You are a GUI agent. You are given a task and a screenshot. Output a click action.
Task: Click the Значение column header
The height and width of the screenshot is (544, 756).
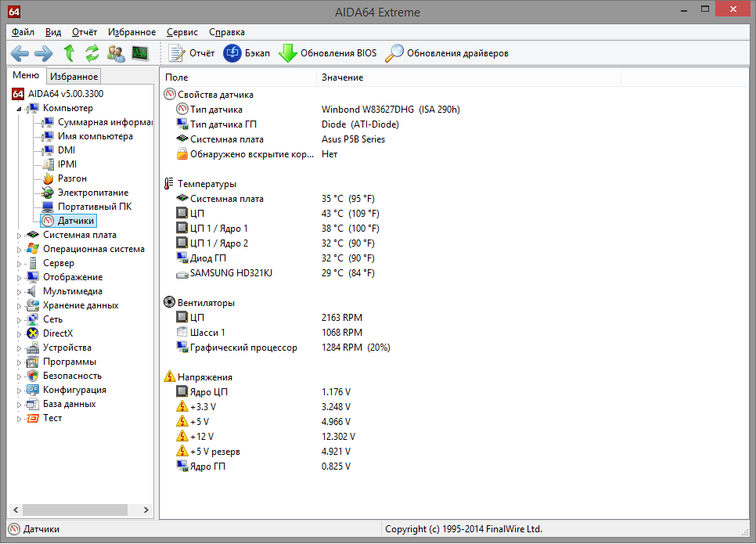(x=469, y=77)
